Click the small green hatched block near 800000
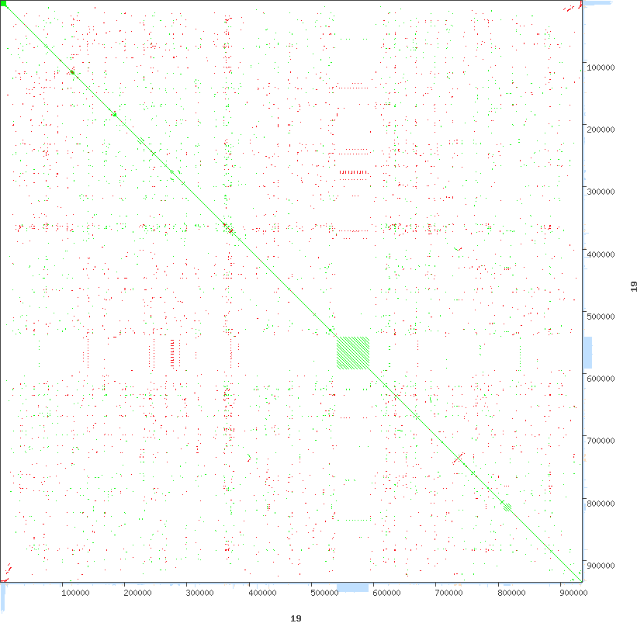The image size is (644, 644). 507,507
